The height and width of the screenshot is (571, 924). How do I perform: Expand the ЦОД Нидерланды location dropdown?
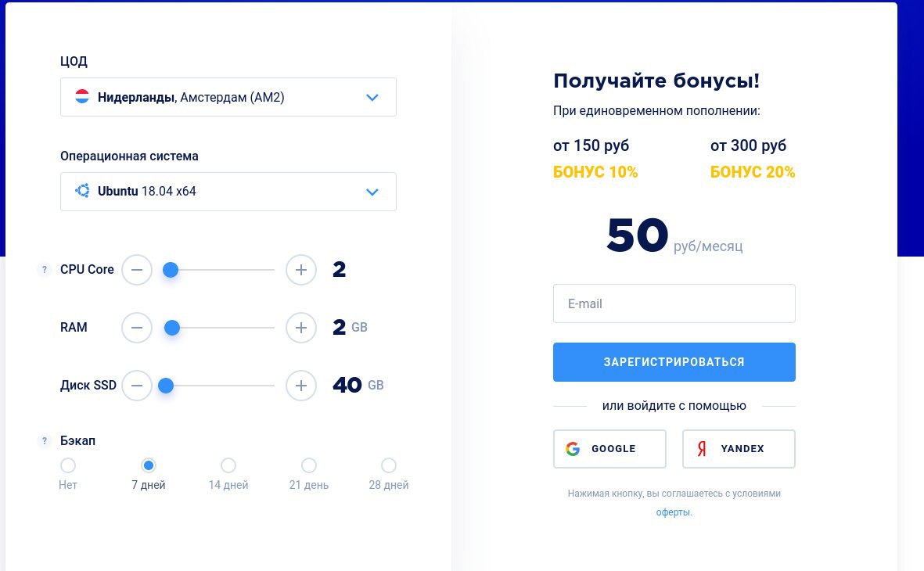(x=228, y=97)
